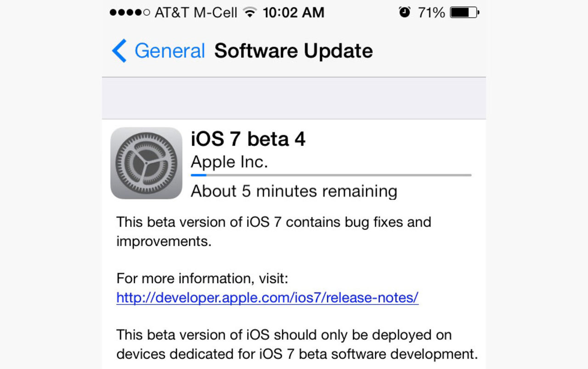This screenshot has width=588, height=369.
Task: Tap the About 5 minutes remaining text
Action: coord(294,191)
